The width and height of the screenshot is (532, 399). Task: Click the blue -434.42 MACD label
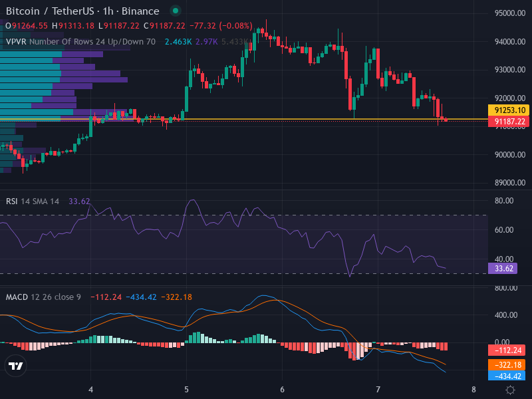[507, 376]
